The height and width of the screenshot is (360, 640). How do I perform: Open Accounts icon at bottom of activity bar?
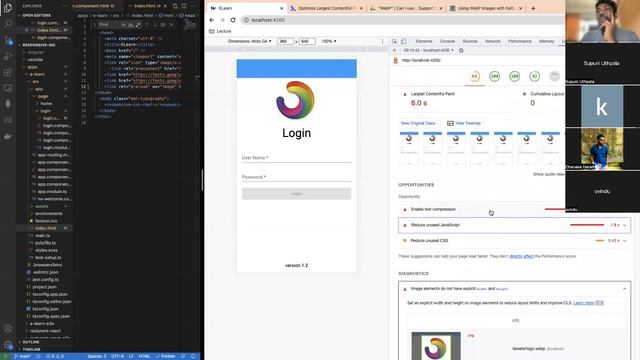[x=8, y=329]
